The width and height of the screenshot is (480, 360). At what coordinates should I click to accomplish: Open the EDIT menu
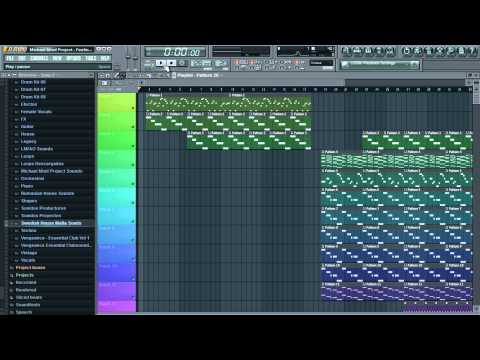22,58
